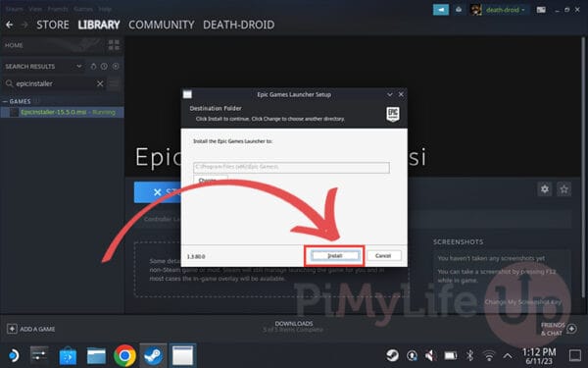Click the muted volume tray icon
The height and width of the screenshot is (368, 588).
[x=431, y=355]
